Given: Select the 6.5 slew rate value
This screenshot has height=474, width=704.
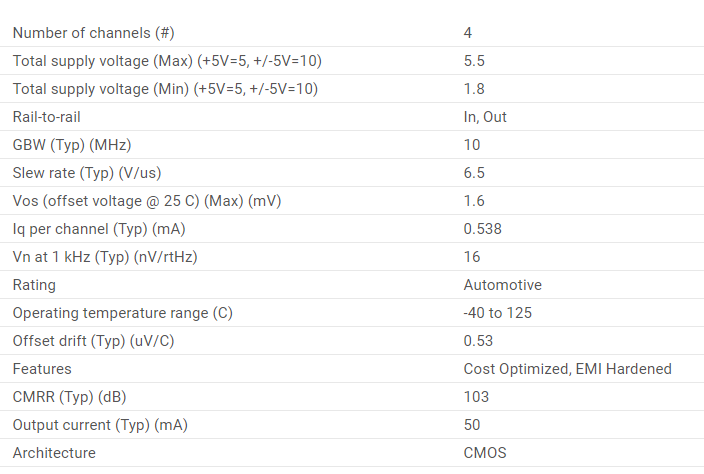Looking at the screenshot, I should click(474, 173).
